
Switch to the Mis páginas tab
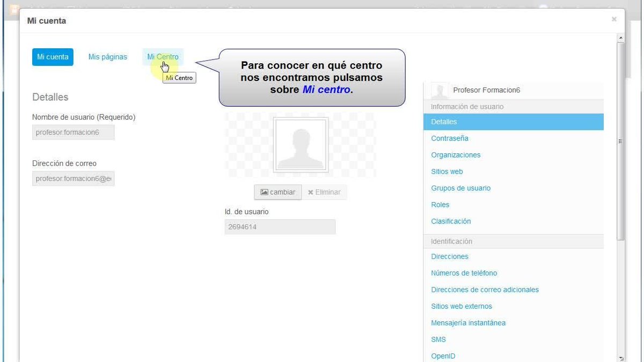pos(107,56)
